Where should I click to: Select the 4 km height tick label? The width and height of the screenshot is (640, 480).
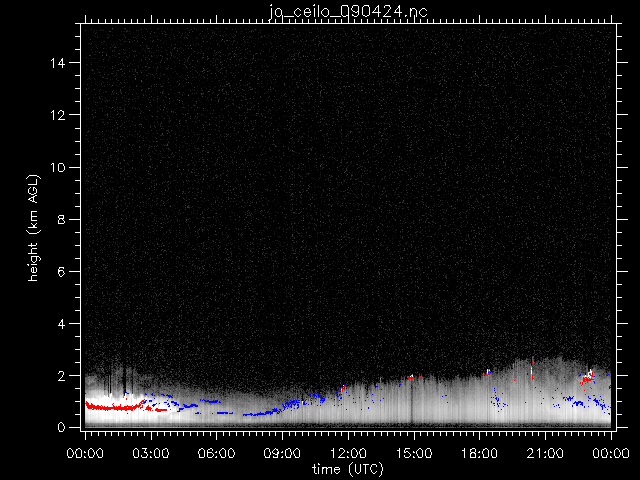point(64,323)
